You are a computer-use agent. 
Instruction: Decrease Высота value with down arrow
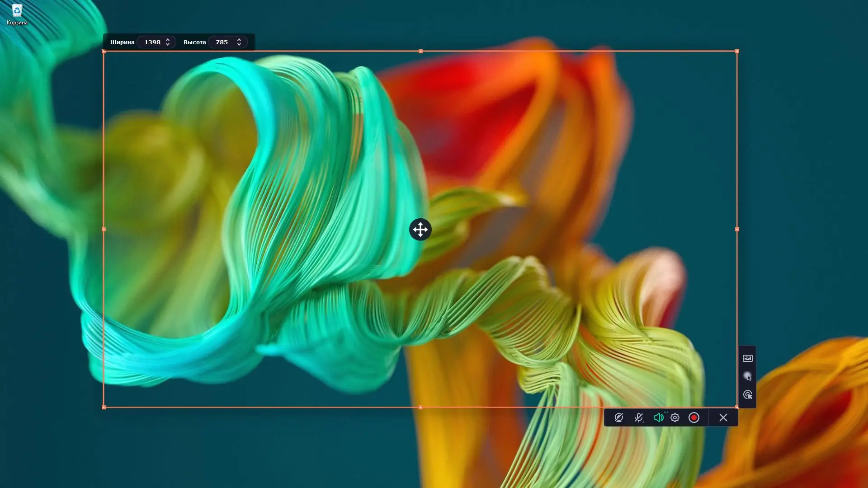[239, 45]
